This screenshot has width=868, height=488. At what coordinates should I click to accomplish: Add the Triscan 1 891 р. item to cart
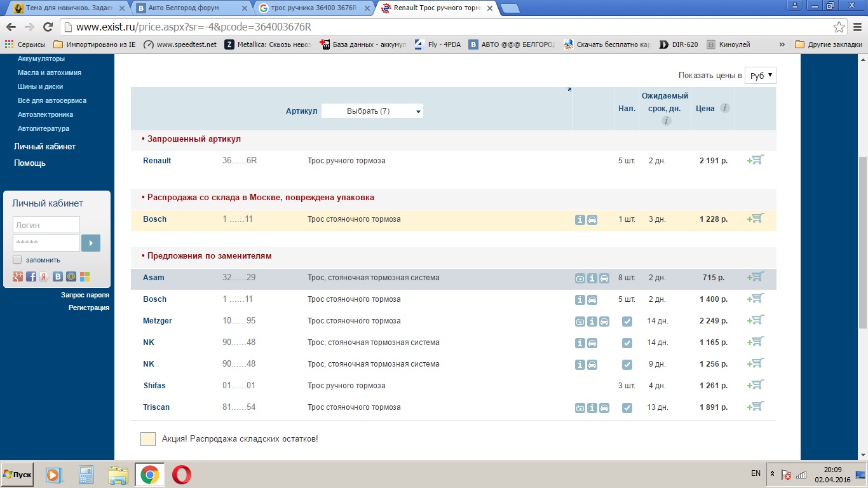(x=756, y=407)
